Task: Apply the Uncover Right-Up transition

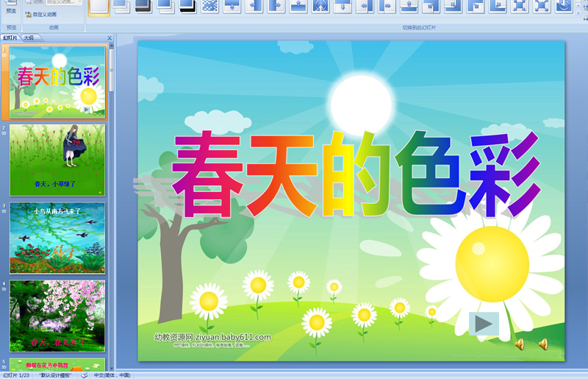Action: pos(498,7)
